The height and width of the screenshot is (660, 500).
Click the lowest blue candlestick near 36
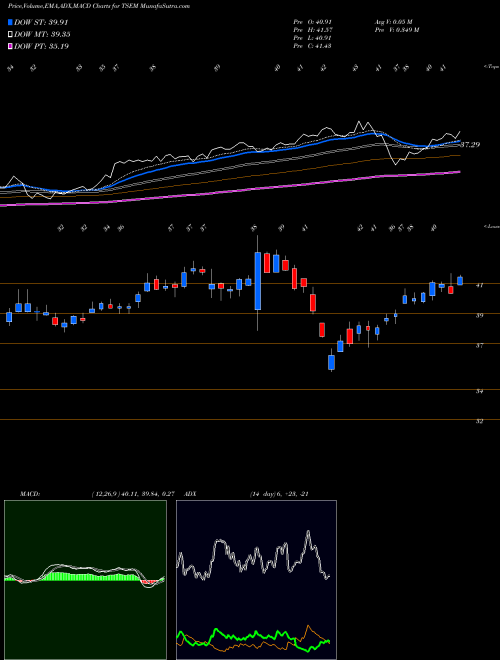[x=332, y=362]
